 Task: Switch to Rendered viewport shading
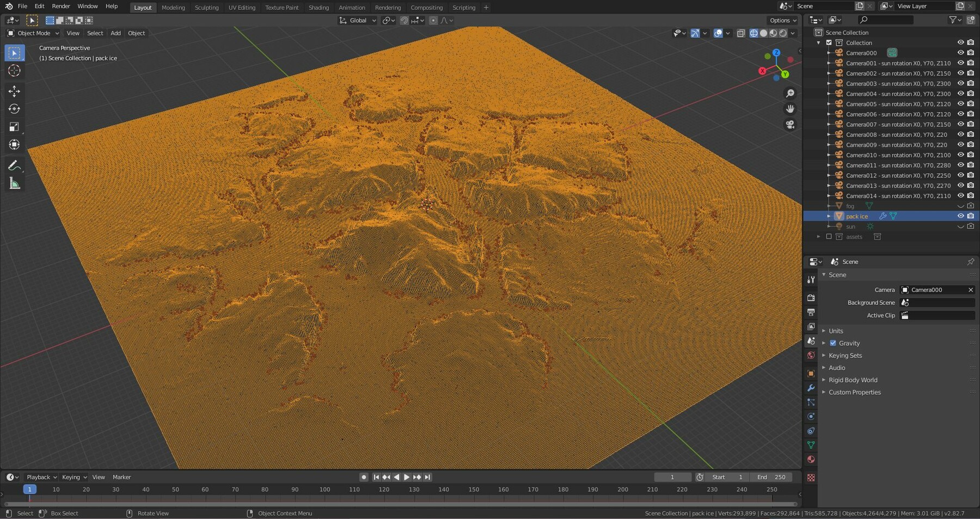[x=782, y=33]
